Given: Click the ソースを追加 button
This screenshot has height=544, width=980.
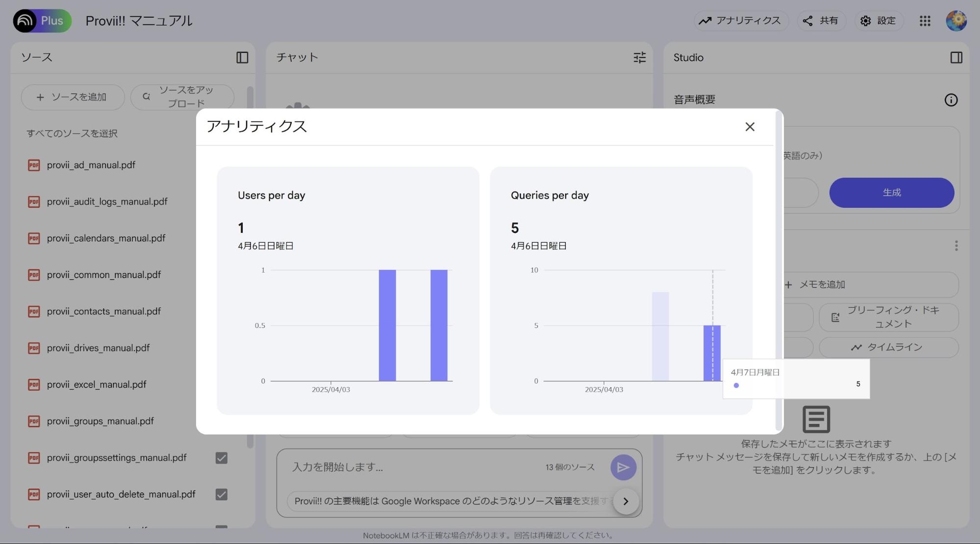Looking at the screenshot, I should pos(73,97).
